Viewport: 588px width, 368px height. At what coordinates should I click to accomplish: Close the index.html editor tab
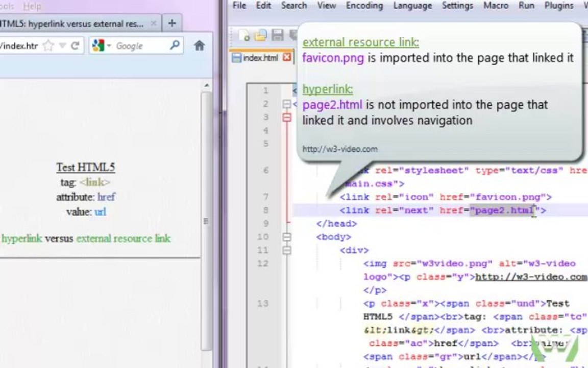click(x=287, y=57)
